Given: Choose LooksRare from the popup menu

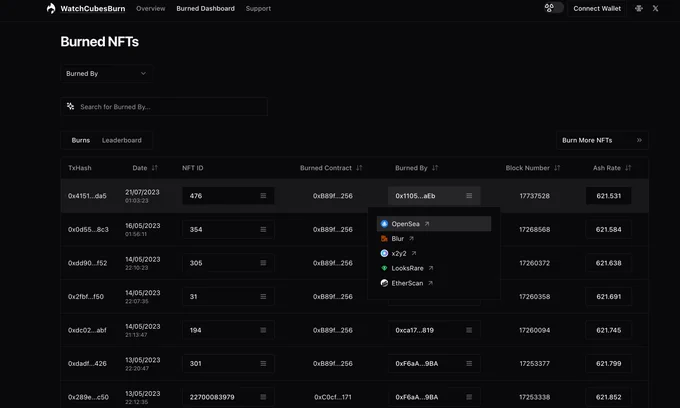Looking at the screenshot, I should point(434,268).
